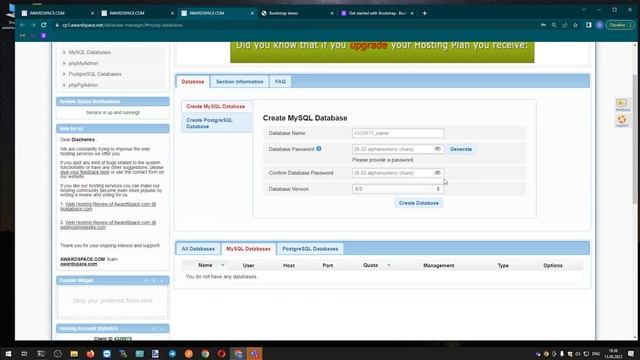Open phpPgAdmin in sidebar menu
640x360 pixels.
pyautogui.click(x=83, y=85)
